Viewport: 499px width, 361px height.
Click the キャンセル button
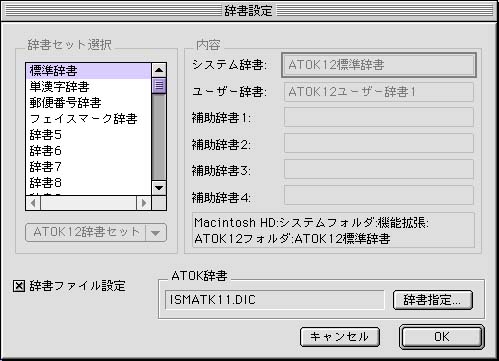click(340, 337)
